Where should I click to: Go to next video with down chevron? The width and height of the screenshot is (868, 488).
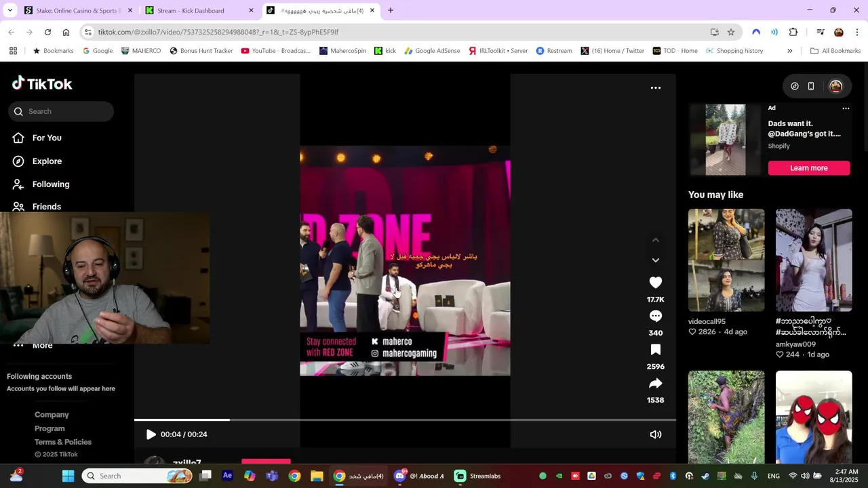coord(655,260)
